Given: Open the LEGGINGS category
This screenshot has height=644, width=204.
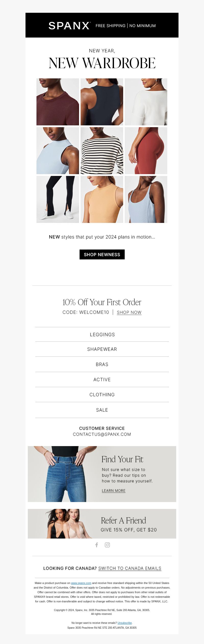Looking at the screenshot, I should point(102,335).
